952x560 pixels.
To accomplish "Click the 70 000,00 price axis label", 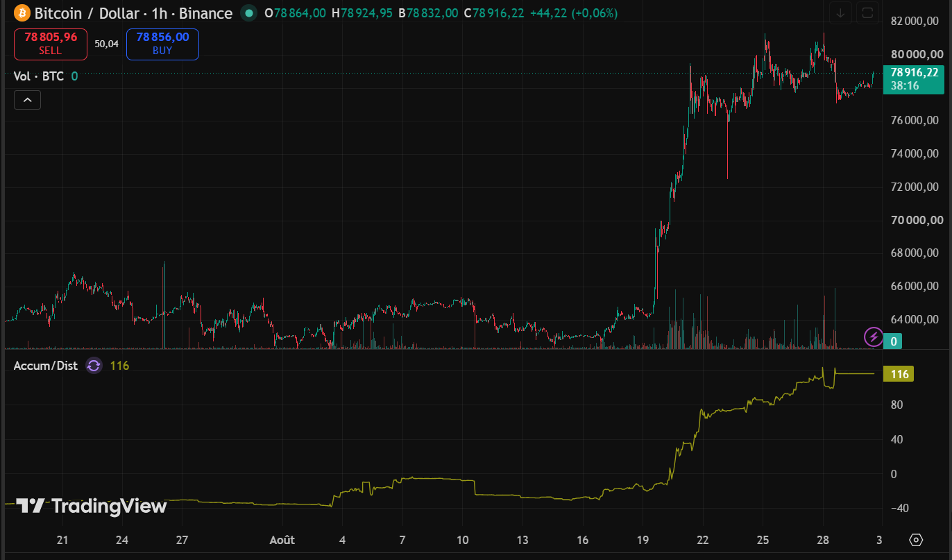I will (917, 220).
